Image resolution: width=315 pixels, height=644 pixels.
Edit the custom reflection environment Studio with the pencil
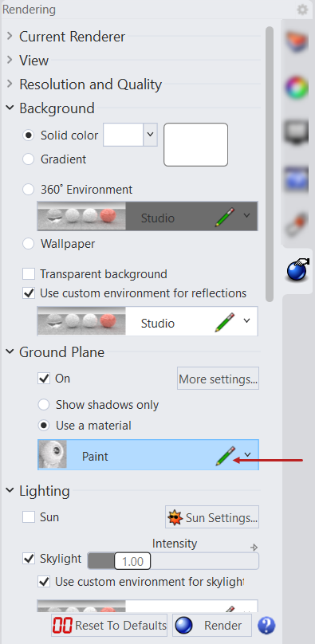click(225, 323)
